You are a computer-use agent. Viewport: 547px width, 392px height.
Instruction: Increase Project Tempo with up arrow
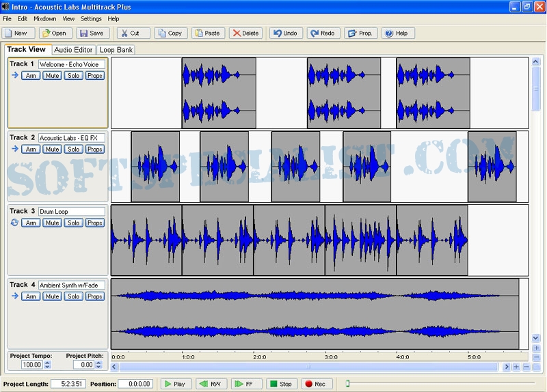click(47, 363)
